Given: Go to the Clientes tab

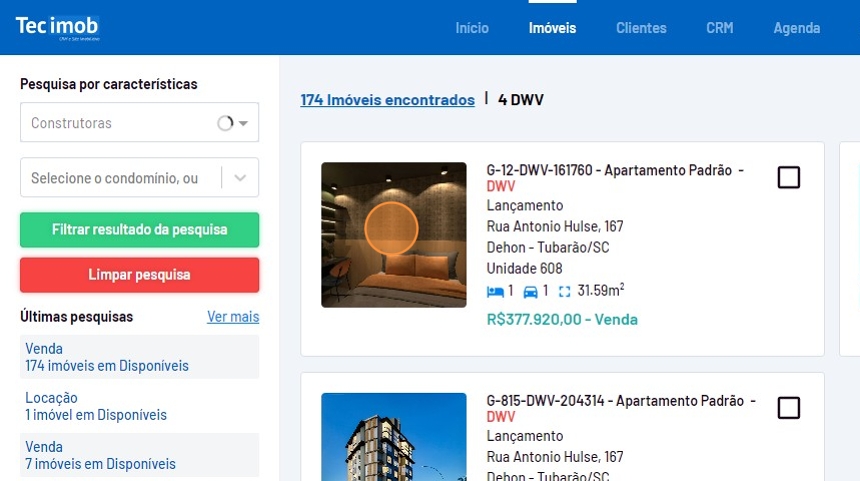Looking at the screenshot, I should point(641,28).
